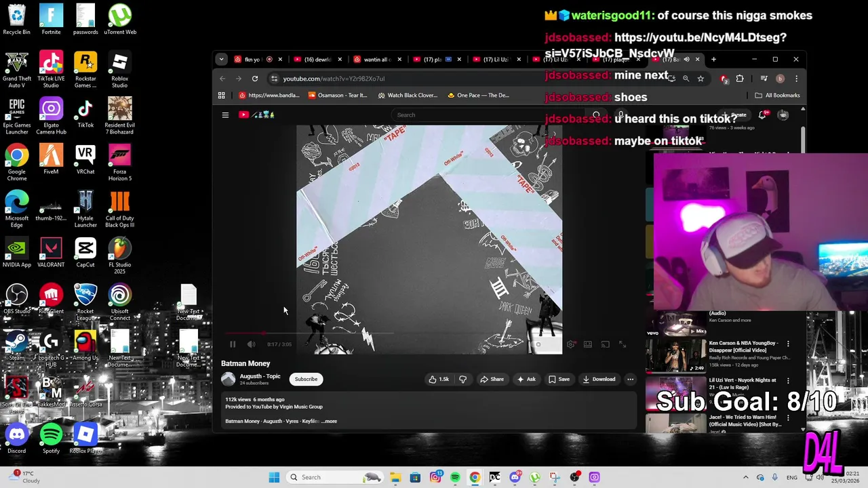The height and width of the screenshot is (488, 868).
Task: Open a new Chrome tab
Action: coord(713,59)
